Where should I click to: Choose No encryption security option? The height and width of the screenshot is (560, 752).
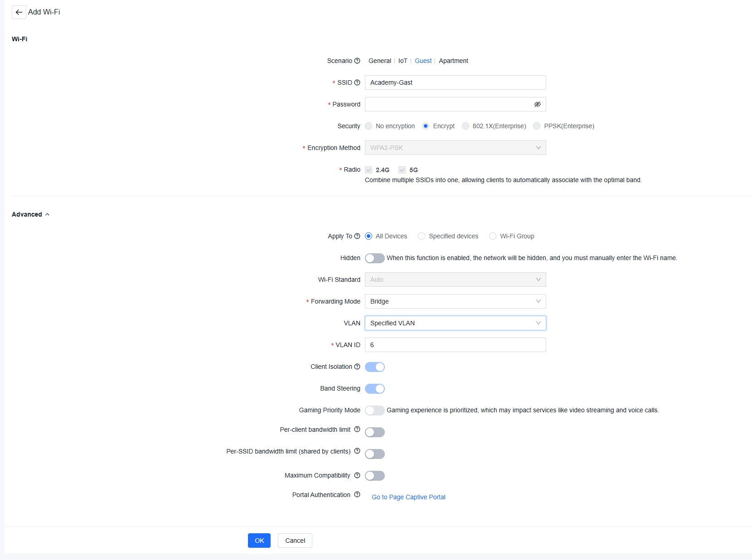(x=369, y=126)
